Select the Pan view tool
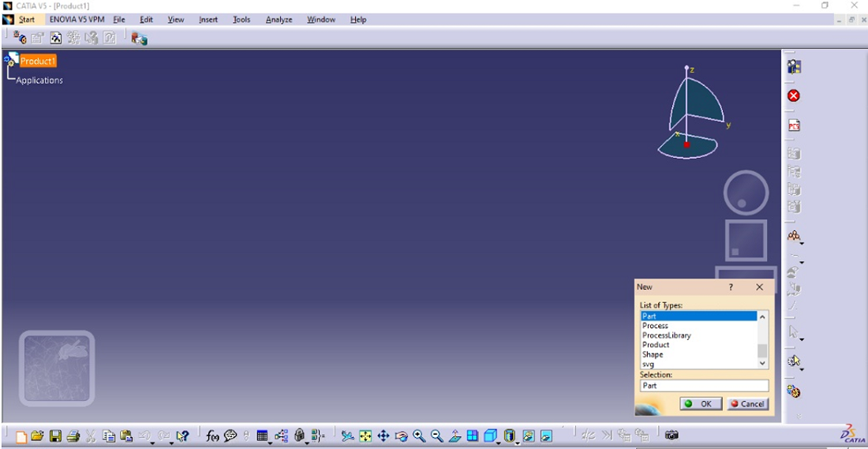868x449 pixels. [x=383, y=436]
